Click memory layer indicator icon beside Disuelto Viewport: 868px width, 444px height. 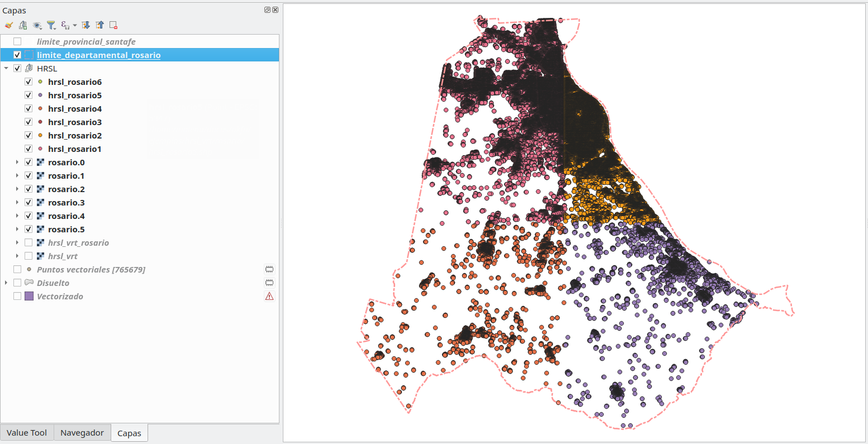click(269, 283)
